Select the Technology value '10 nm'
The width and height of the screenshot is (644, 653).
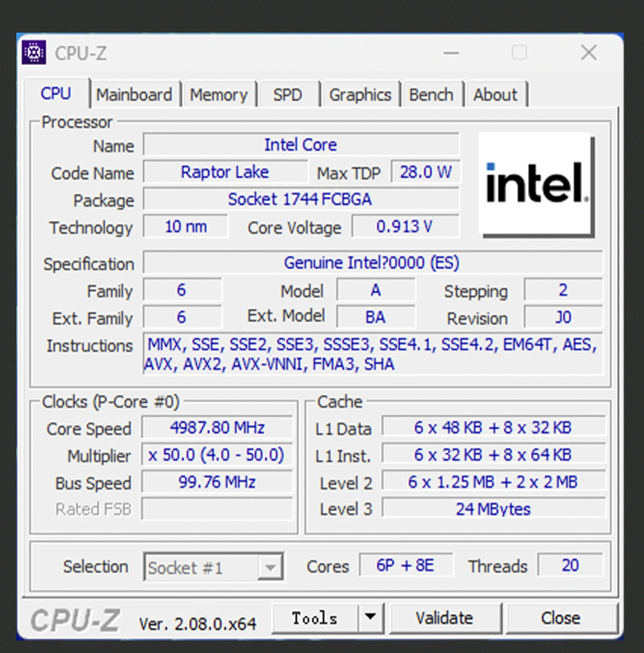click(185, 226)
